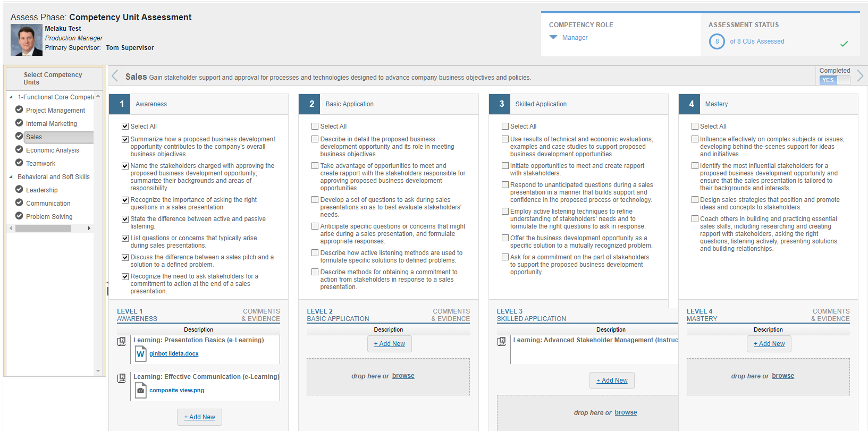Image resolution: width=868 pixels, height=431 pixels.
Task: Click the unit list scroll down arrow
Action: click(x=98, y=371)
